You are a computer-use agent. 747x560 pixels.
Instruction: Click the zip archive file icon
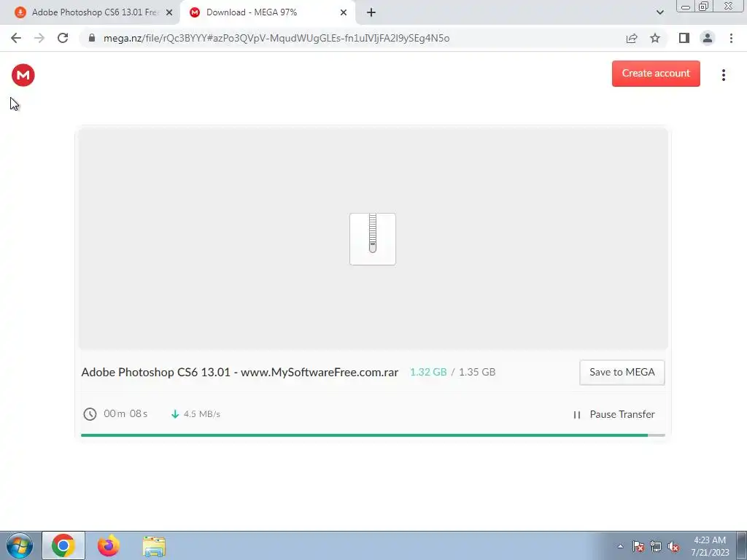click(x=373, y=239)
